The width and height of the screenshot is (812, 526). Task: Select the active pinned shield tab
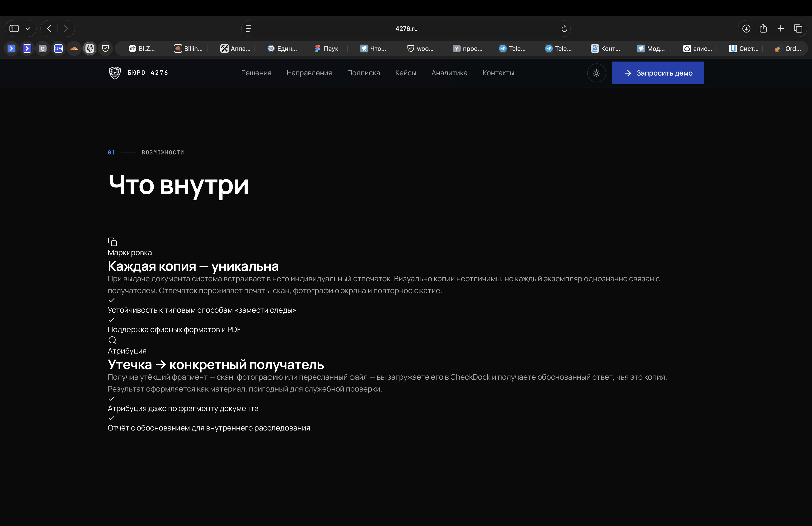(90, 48)
